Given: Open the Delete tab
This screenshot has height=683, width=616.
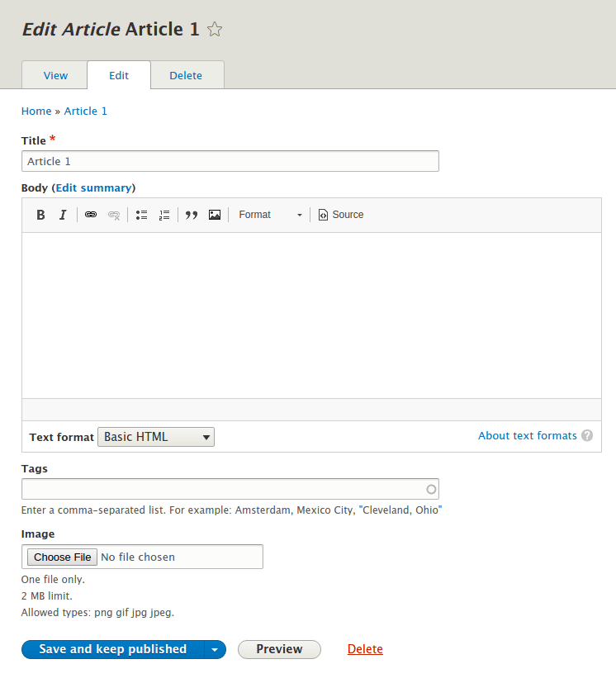Looking at the screenshot, I should (x=186, y=75).
